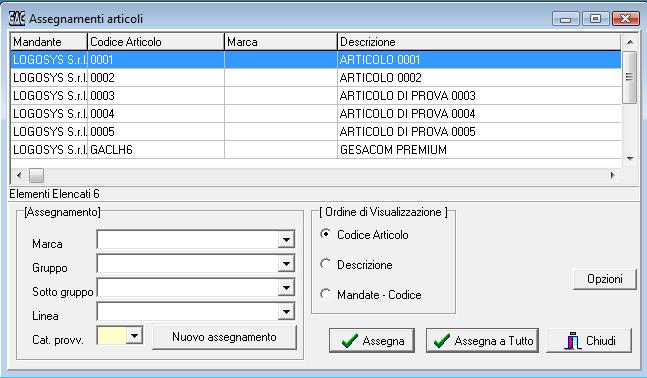The width and height of the screenshot is (647, 378).
Task: Click the horizontal scrollbar left arrow
Action: [x=19, y=175]
